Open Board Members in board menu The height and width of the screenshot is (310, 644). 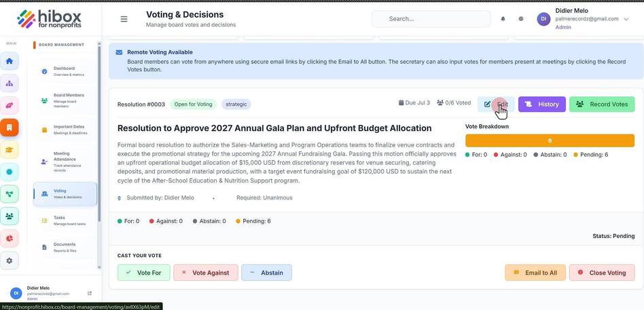[65, 100]
